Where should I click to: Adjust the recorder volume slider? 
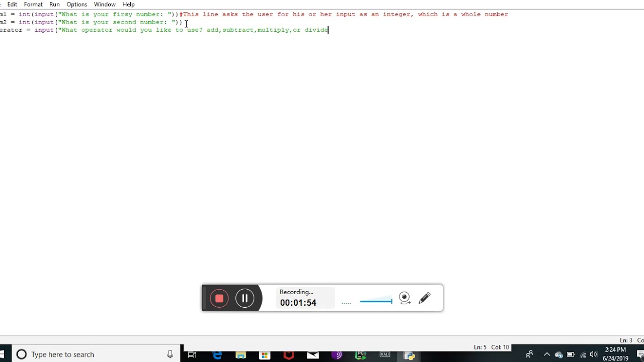[376, 301]
